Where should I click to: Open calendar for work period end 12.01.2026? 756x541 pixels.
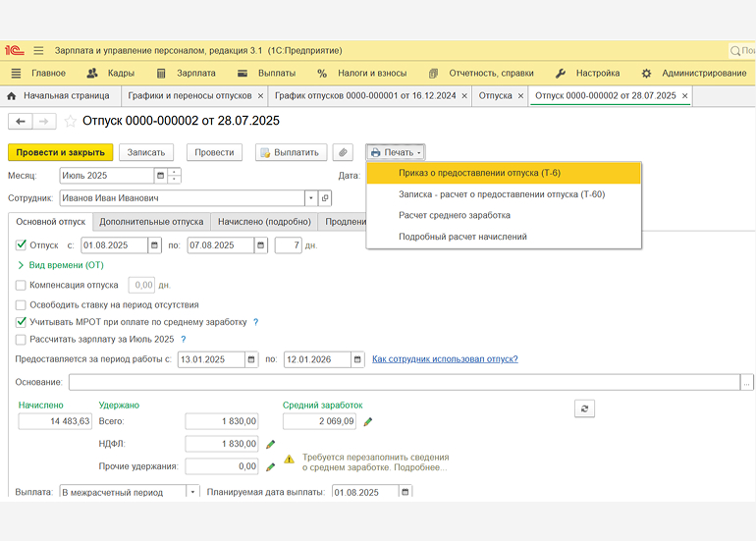tap(357, 359)
